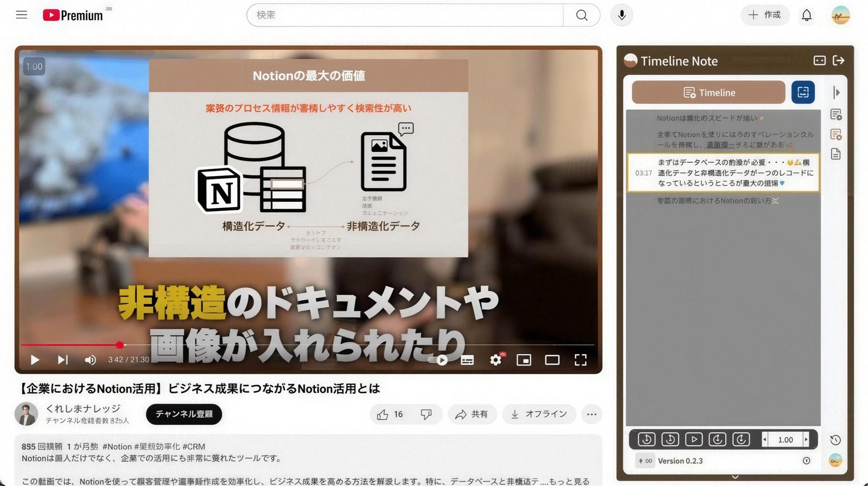
Task: Click the Timeline Note robot-face icon in the header
Action: 819,60
